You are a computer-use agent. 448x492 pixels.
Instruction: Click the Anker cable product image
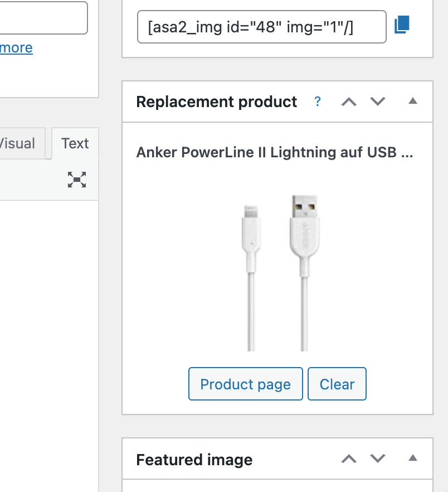tap(277, 272)
